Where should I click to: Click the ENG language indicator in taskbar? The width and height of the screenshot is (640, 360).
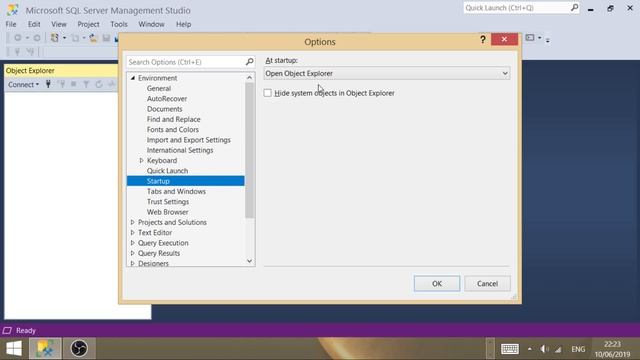click(x=578, y=349)
